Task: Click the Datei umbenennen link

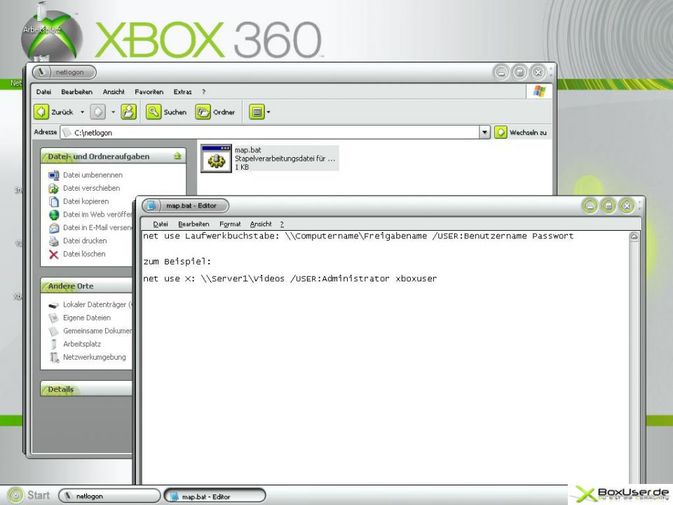Action: point(93,175)
